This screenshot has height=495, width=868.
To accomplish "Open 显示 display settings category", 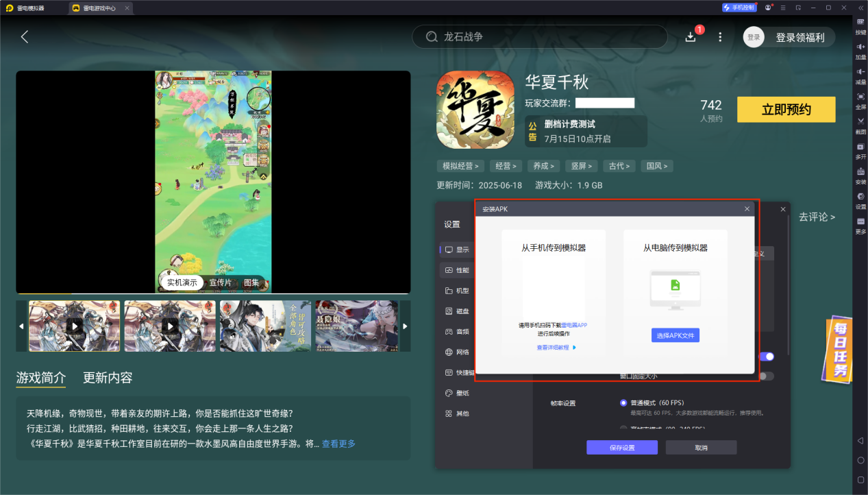I will click(456, 250).
